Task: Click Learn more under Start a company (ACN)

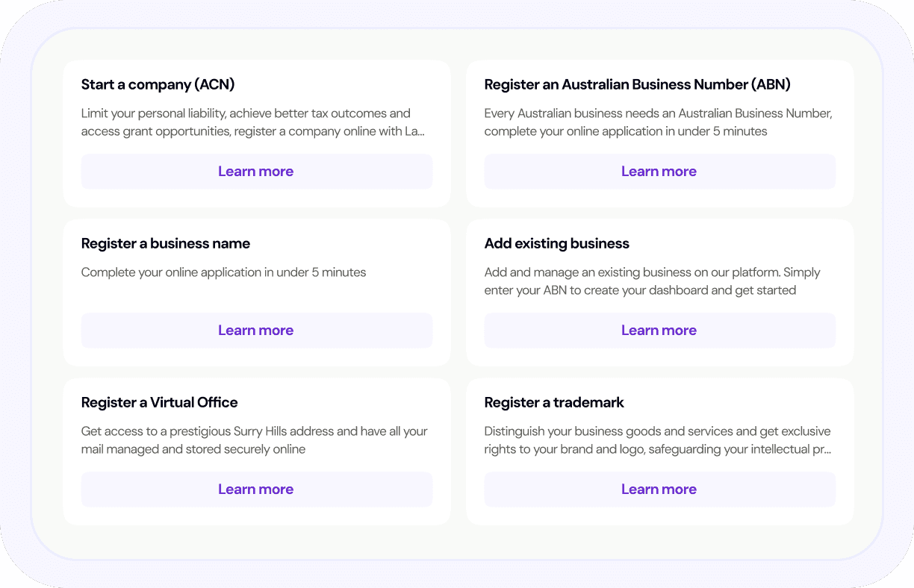Action: click(x=256, y=172)
